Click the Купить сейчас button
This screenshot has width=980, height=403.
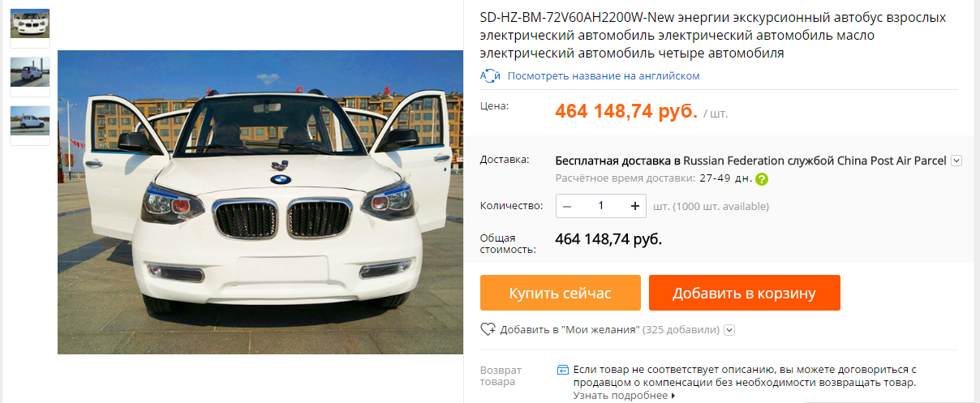tap(561, 293)
